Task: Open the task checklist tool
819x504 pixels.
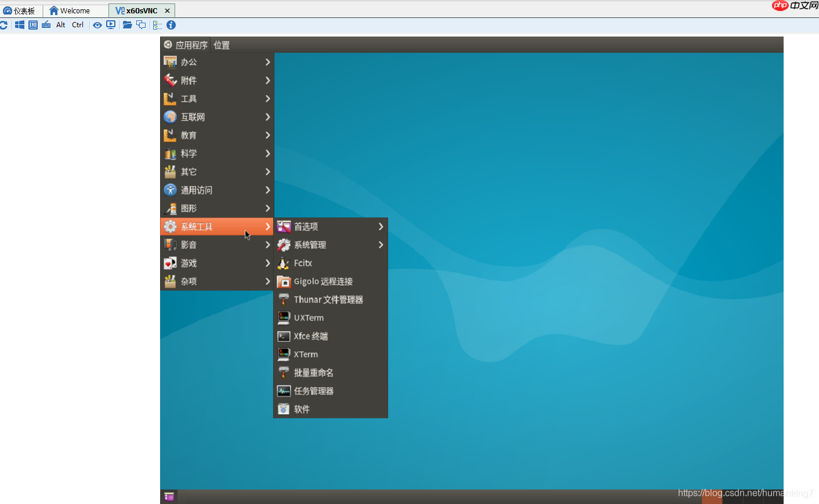Action: tap(157, 25)
